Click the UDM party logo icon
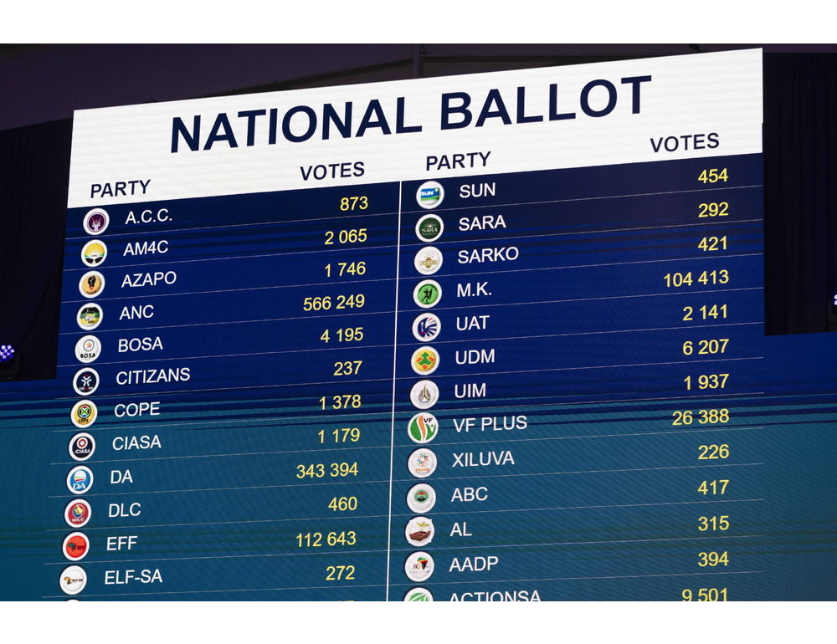Viewport: 837px width, 644px height. 425,360
